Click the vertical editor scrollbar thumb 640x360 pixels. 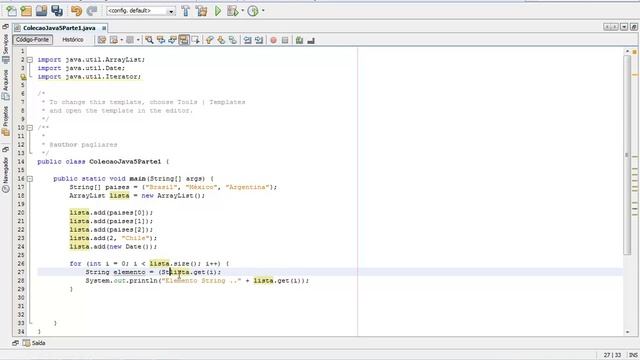click(x=627, y=155)
